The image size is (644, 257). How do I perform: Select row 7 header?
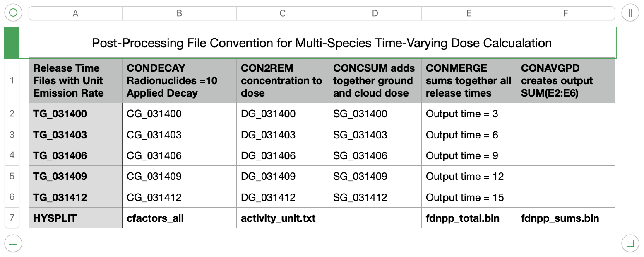[12, 218]
